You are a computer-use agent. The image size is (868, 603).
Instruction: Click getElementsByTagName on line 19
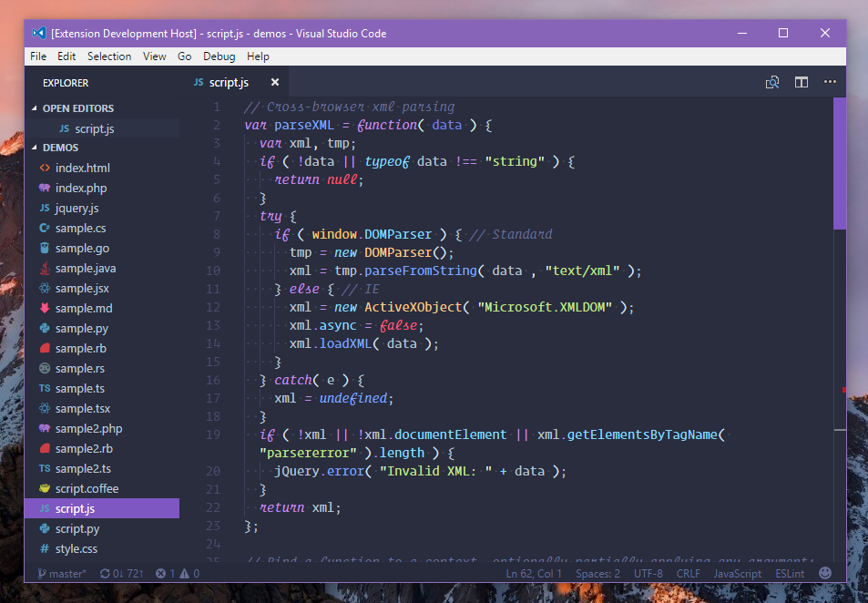pyautogui.click(x=642, y=434)
